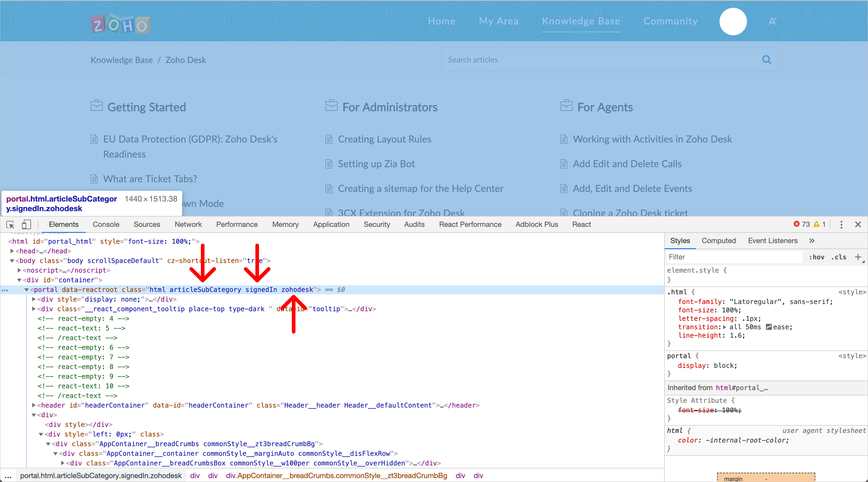The height and width of the screenshot is (482, 868).
Task: Expand the head element node
Action: [12, 251]
